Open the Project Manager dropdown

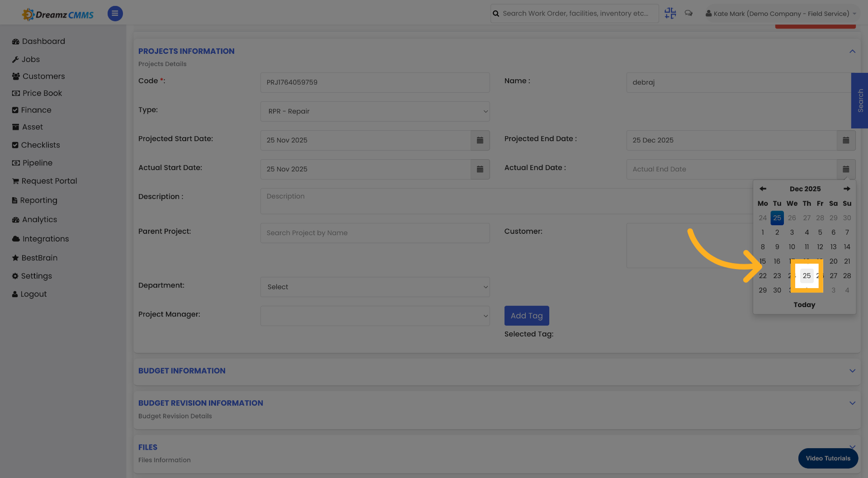tap(375, 316)
